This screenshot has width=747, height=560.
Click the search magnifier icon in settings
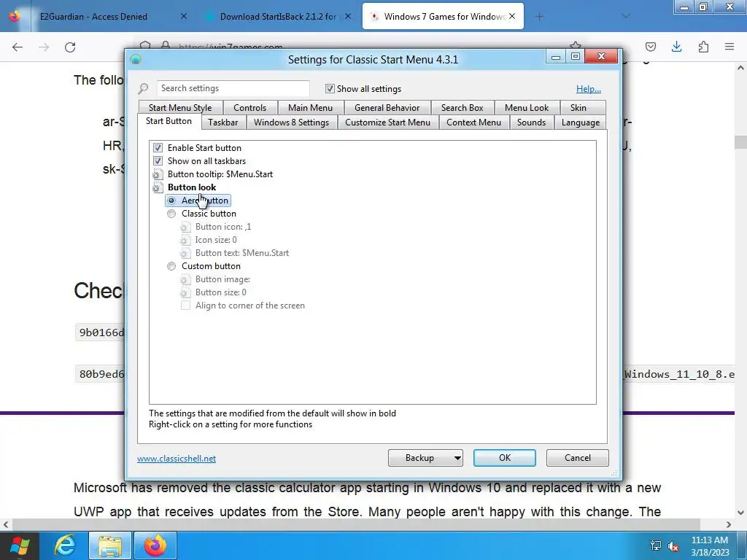coord(143,88)
